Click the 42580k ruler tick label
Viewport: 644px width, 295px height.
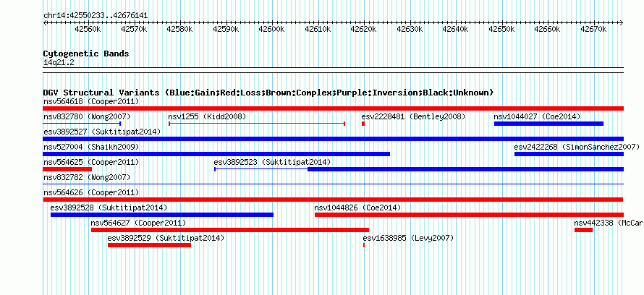[180, 30]
